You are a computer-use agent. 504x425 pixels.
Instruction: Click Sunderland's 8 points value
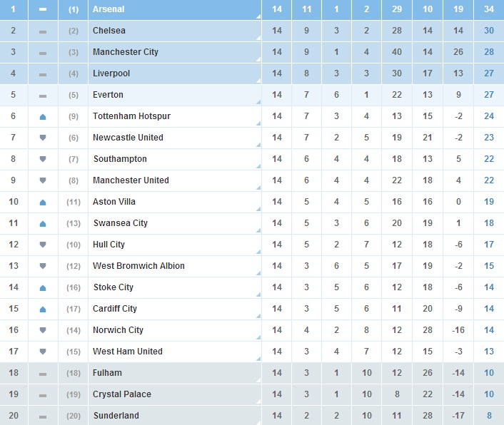tap(489, 416)
